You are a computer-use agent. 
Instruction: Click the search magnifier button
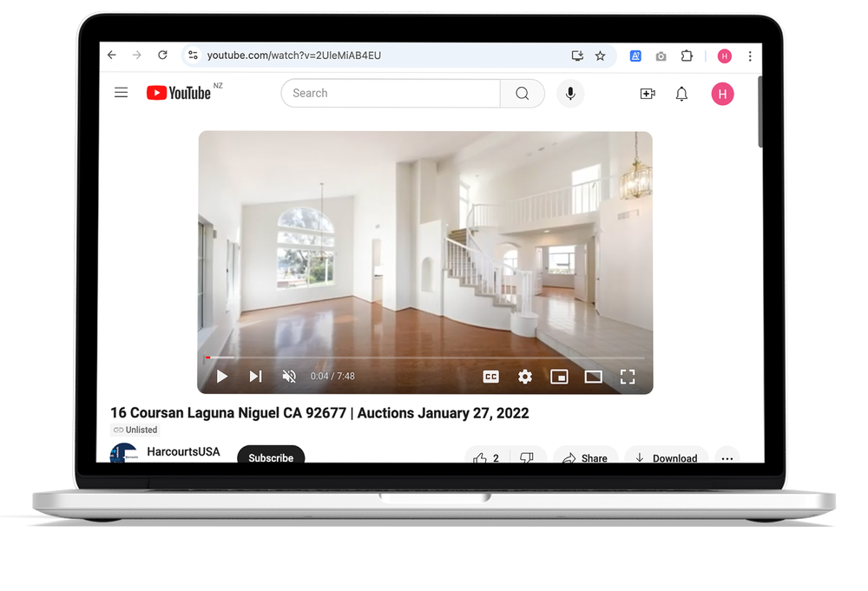tap(522, 94)
